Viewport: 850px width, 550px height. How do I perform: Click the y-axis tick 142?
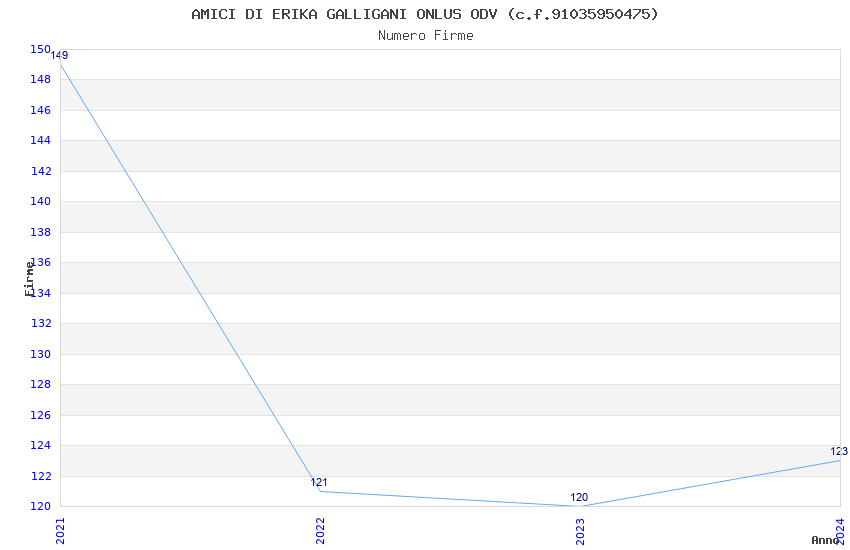40,171
